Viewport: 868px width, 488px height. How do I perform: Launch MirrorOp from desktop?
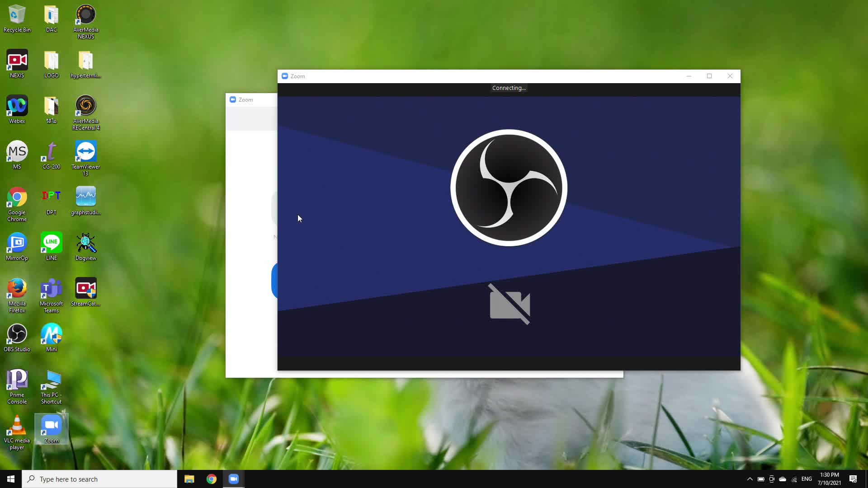[17, 246]
